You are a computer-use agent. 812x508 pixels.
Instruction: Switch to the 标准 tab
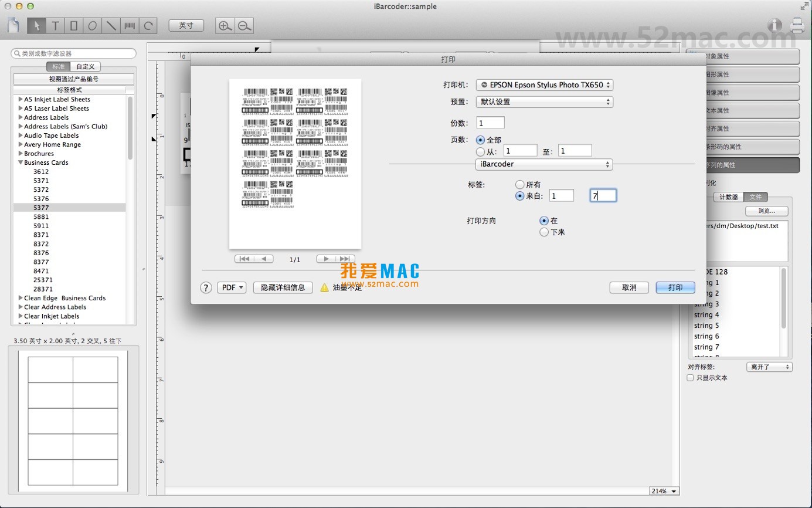[58, 67]
